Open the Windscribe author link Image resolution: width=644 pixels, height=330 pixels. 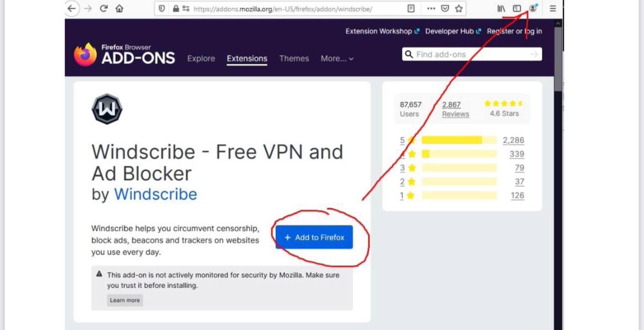155,194
